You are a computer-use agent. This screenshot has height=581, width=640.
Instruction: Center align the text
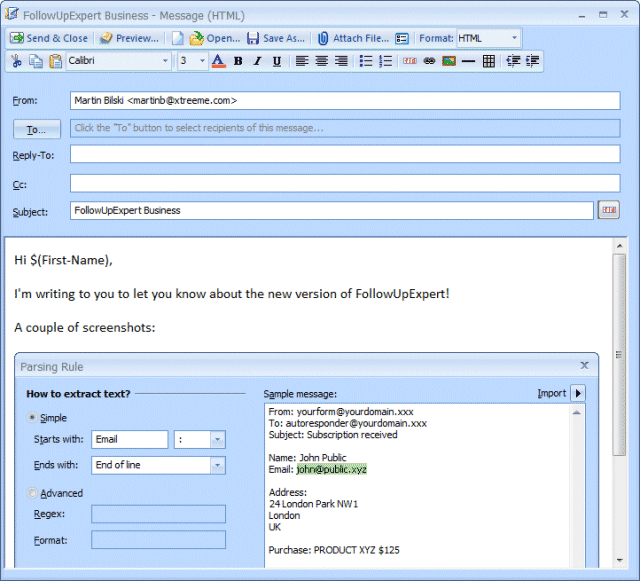(x=322, y=61)
